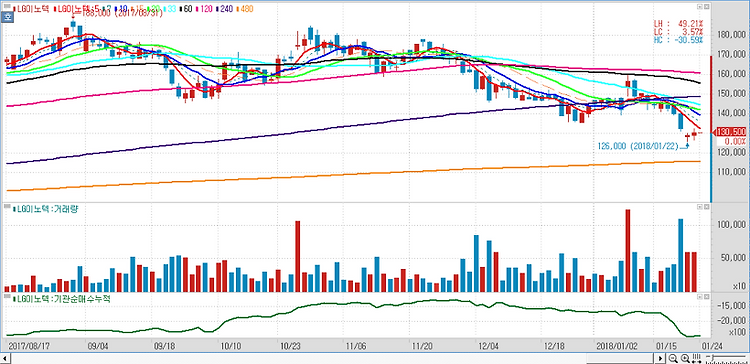Close the 기관순매수누적 panel
This screenshot has height=364, width=750.
click(x=706, y=297)
